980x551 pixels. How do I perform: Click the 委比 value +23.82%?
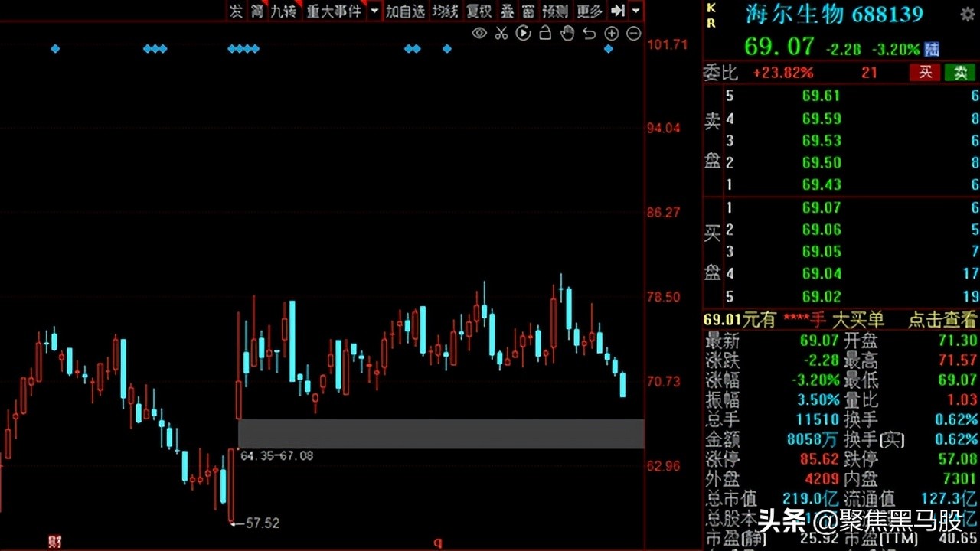click(x=782, y=73)
